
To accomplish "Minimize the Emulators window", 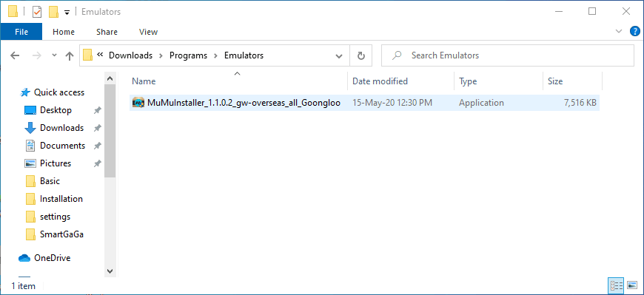I will [558, 12].
